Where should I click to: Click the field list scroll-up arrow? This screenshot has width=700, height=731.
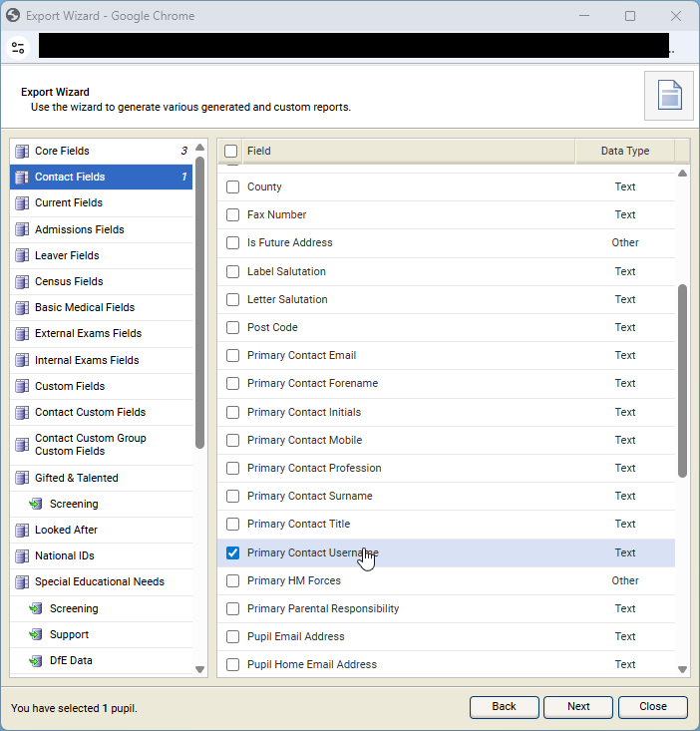(x=683, y=174)
